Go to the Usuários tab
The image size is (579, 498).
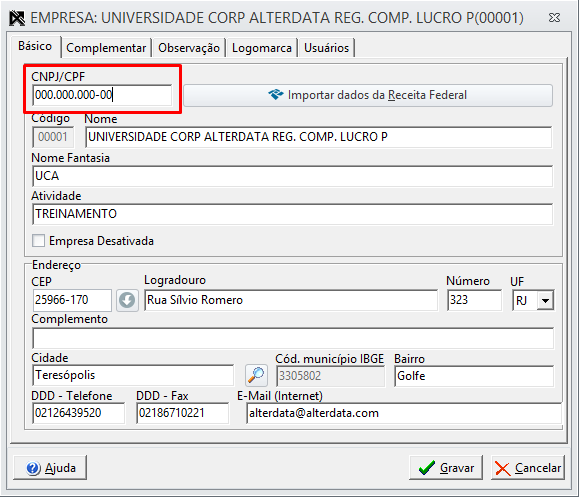point(326,48)
